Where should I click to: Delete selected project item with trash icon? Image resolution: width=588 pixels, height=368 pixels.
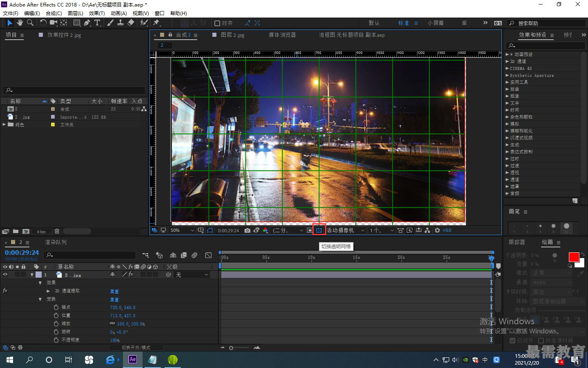pyautogui.click(x=57, y=231)
